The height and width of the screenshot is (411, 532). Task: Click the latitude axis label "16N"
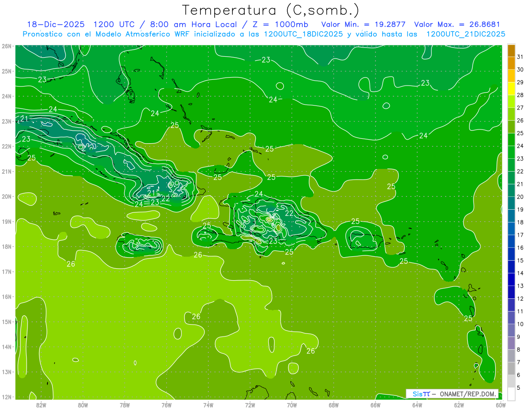pos(7,297)
